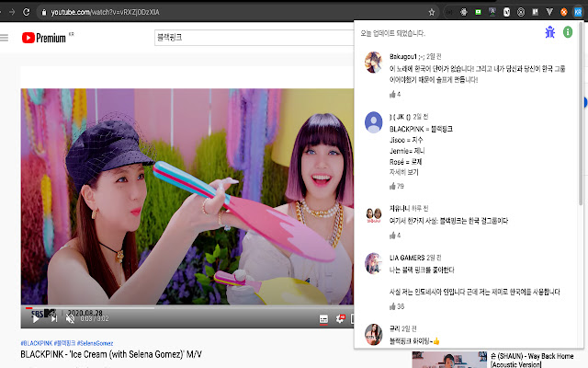Click the main video frame
Screen dimensions: 588x368
click(187, 196)
